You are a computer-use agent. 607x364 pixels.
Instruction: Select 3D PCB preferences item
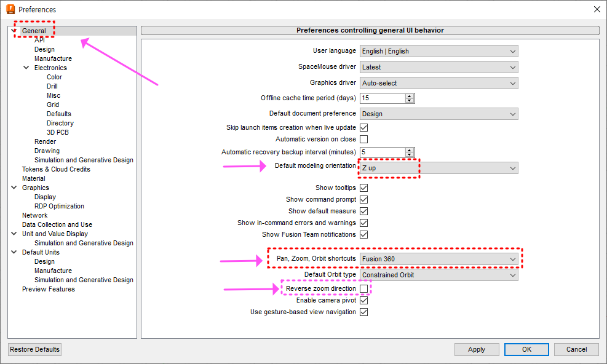coord(58,132)
